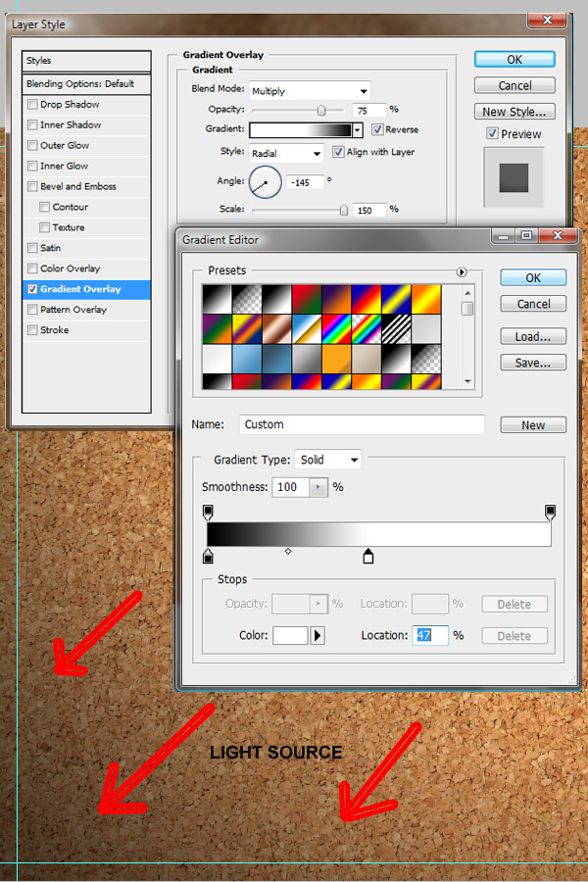Click the style preview thumbnail
The height and width of the screenshot is (882, 588).
(514, 177)
